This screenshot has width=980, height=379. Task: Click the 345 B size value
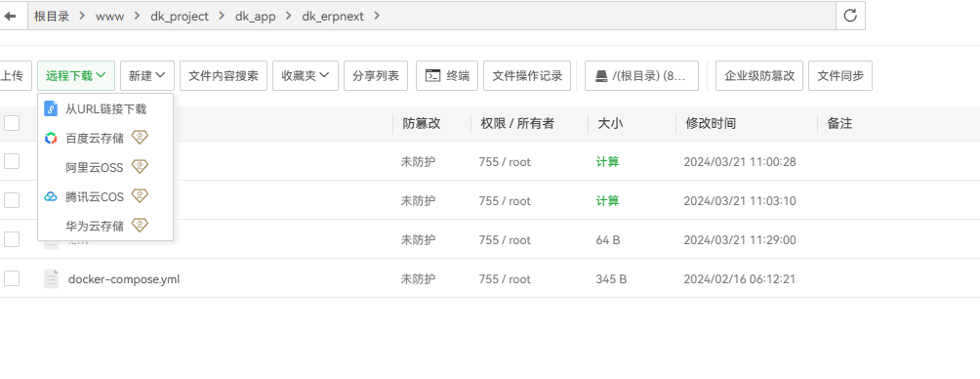(611, 279)
